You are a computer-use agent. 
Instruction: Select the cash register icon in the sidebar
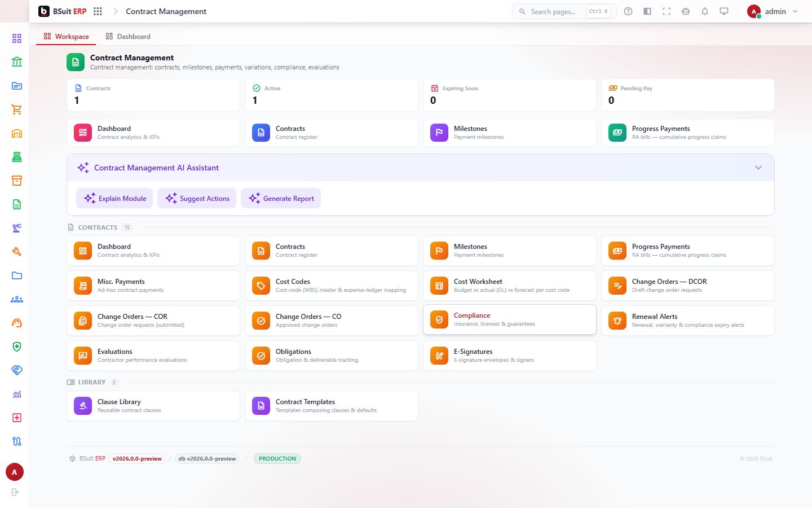pos(17,157)
